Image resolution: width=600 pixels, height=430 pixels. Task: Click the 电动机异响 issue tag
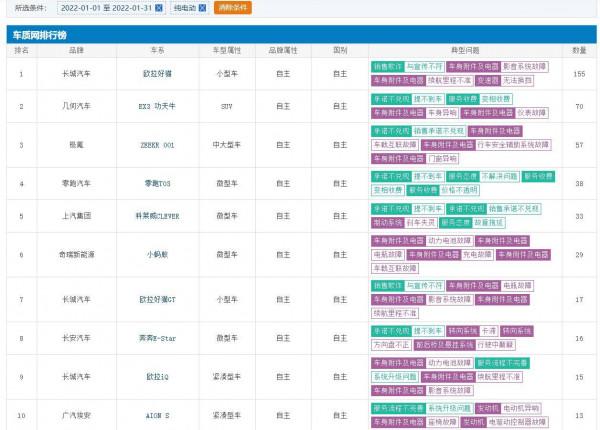[x=521, y=409]
